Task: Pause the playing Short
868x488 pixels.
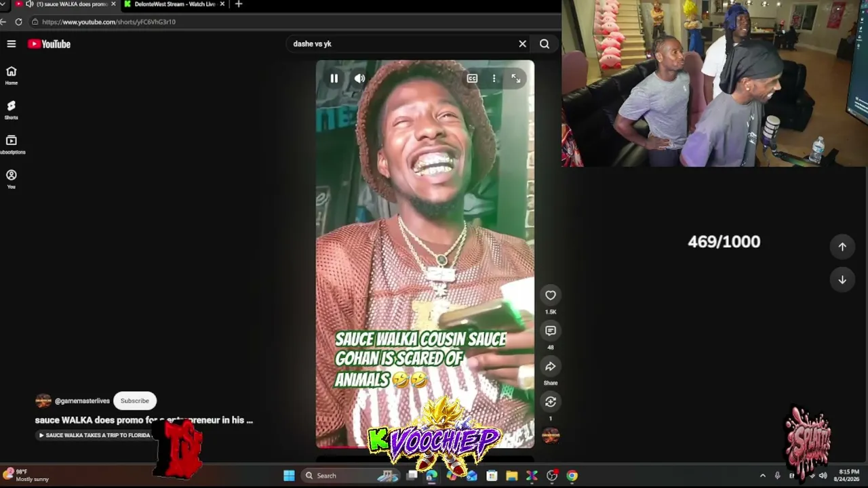Action: click(x=334, y=79)
